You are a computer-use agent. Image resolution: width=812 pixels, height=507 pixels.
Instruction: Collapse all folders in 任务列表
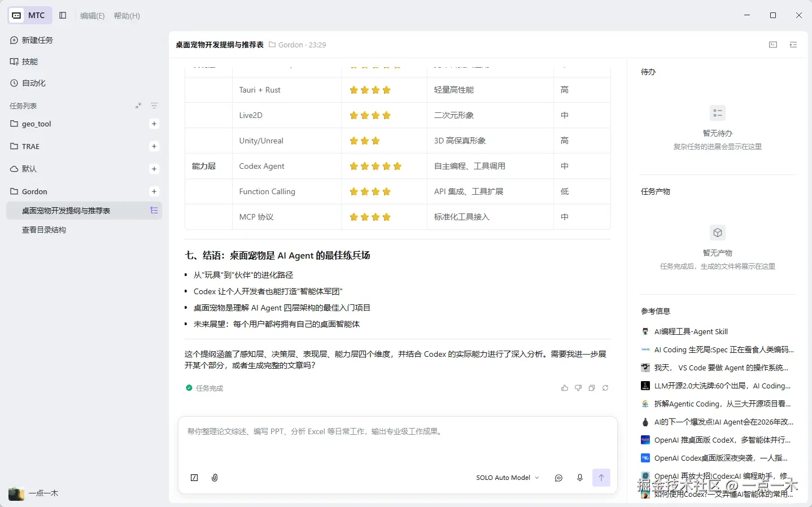coord(138,106)
